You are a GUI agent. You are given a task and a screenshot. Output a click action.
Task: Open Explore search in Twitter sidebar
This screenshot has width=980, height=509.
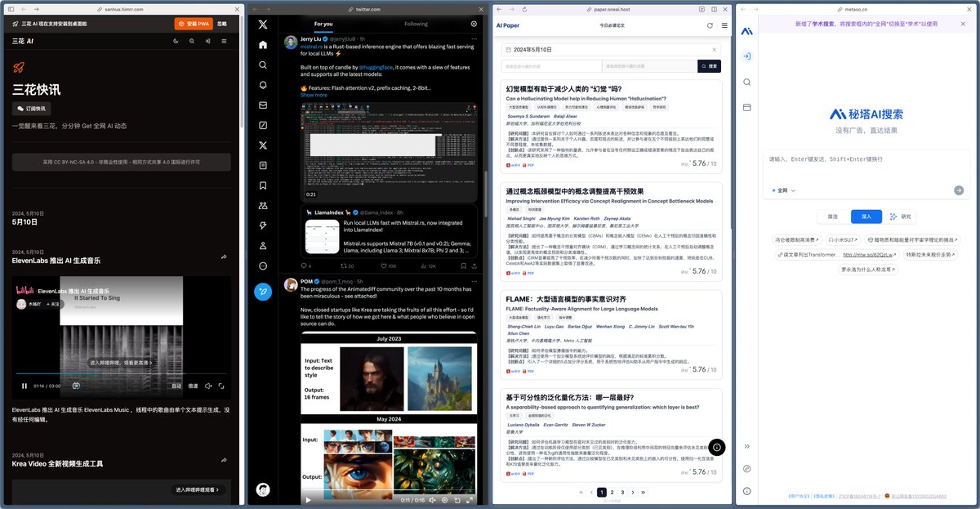pos(263,65)
